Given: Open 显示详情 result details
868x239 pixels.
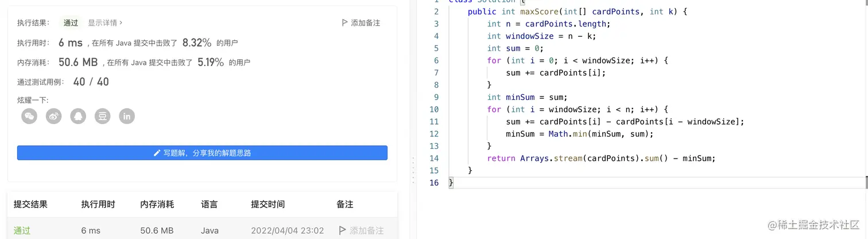Looking at the screenshot, I should pos(105,23).
